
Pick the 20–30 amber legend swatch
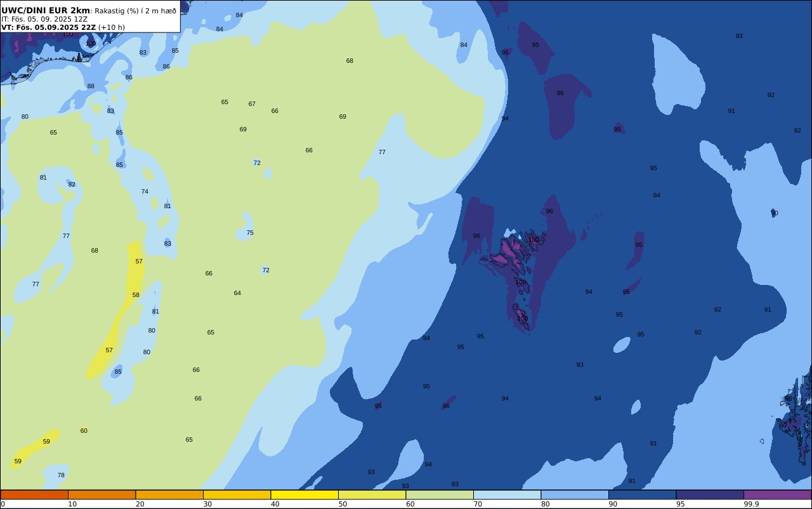click(169, 494)
